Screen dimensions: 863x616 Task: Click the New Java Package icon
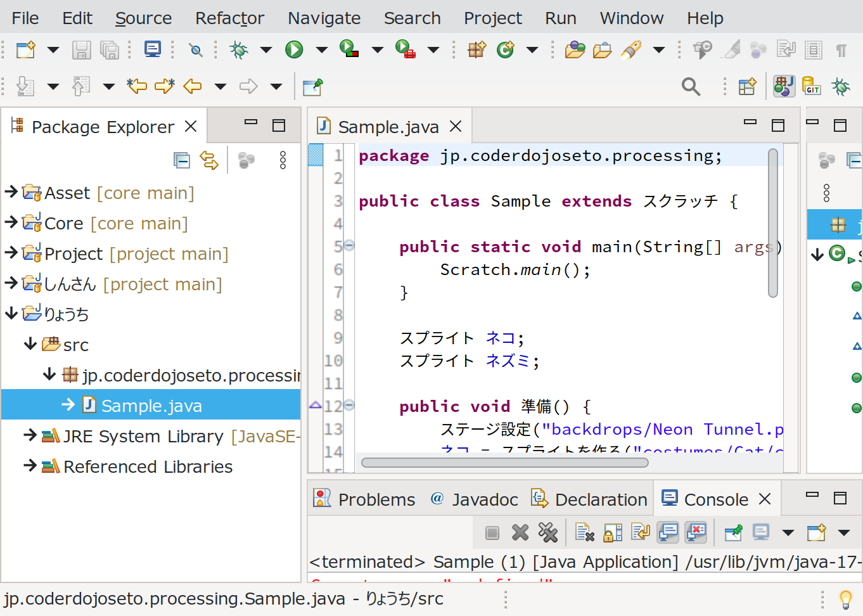point(476,49)
